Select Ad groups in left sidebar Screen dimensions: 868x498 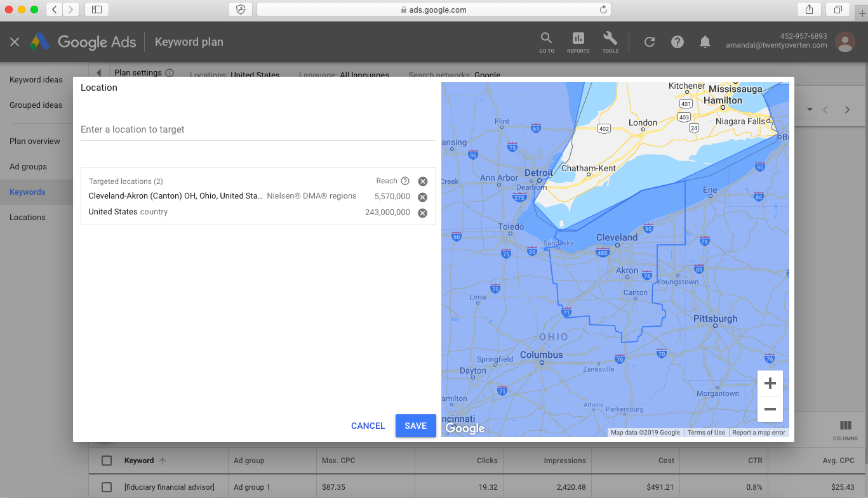click(x=28, y=167)
